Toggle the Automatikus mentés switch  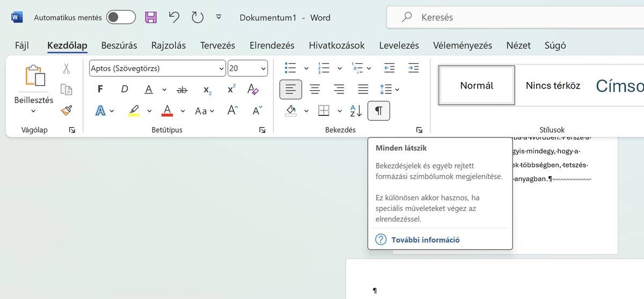click(121, 17)
